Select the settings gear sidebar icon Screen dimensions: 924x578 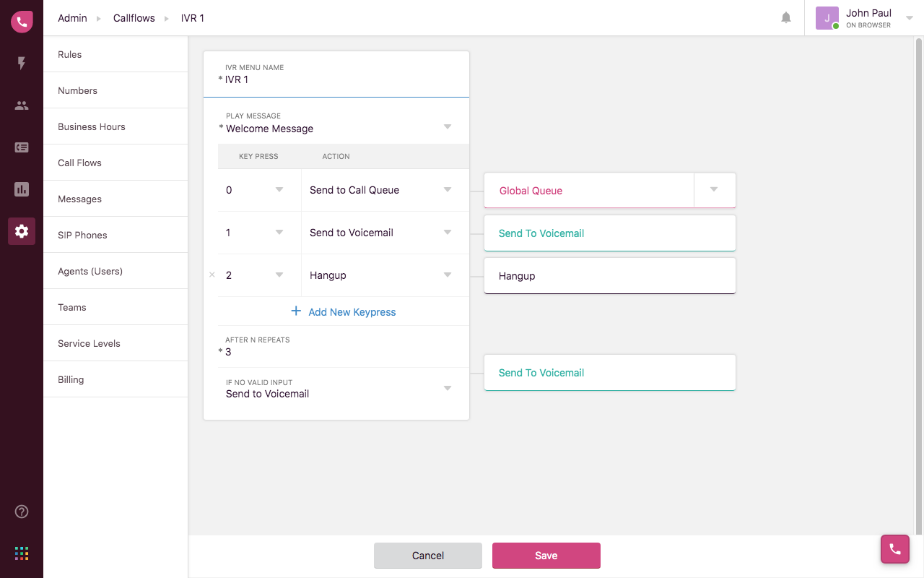(22, 231)
